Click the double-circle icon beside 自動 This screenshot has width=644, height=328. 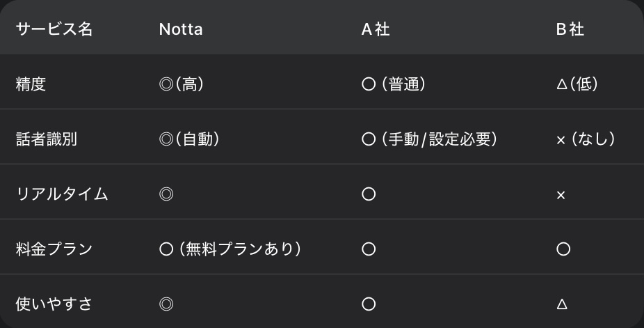(166, 139)
